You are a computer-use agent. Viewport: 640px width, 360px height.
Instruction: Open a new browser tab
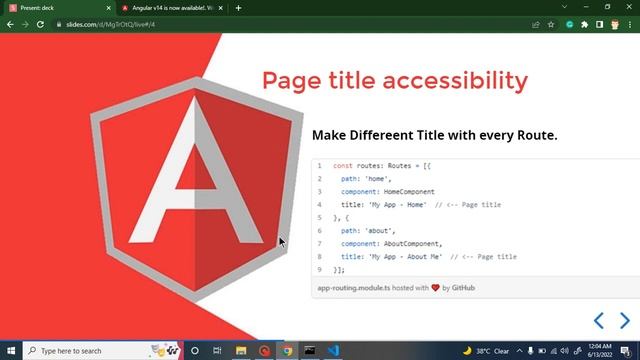pyautogui.click(x=238, y=8)
